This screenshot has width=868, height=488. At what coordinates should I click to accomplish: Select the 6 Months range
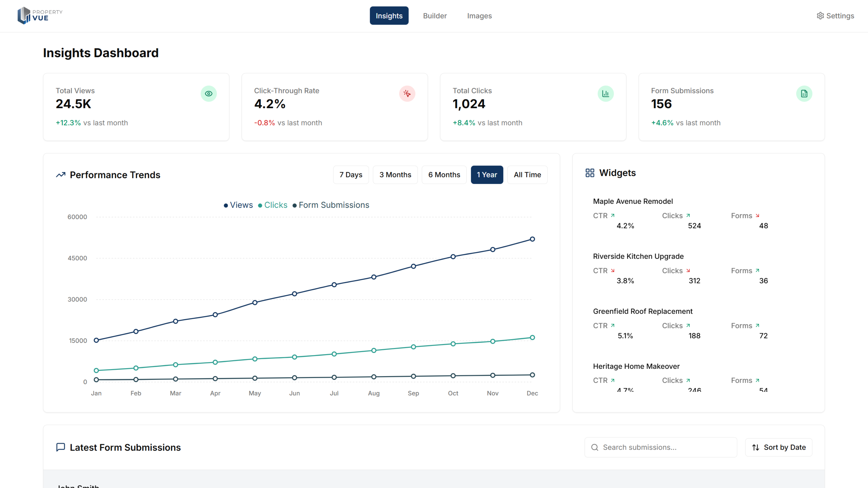(x=444, y=174)
